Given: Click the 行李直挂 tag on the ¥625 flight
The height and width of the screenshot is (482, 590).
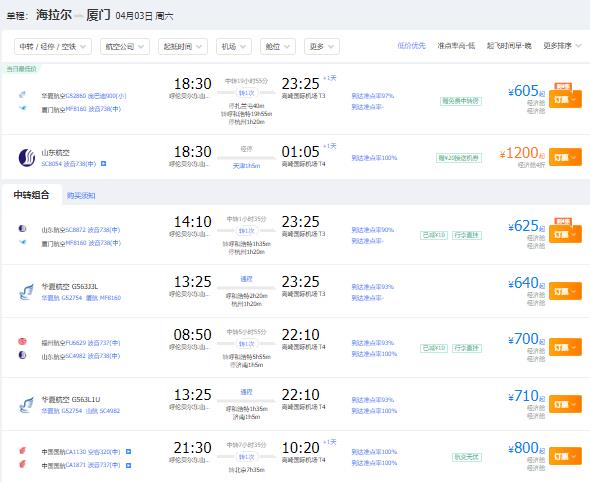Looking at the screenshot, I should point(467,235).
